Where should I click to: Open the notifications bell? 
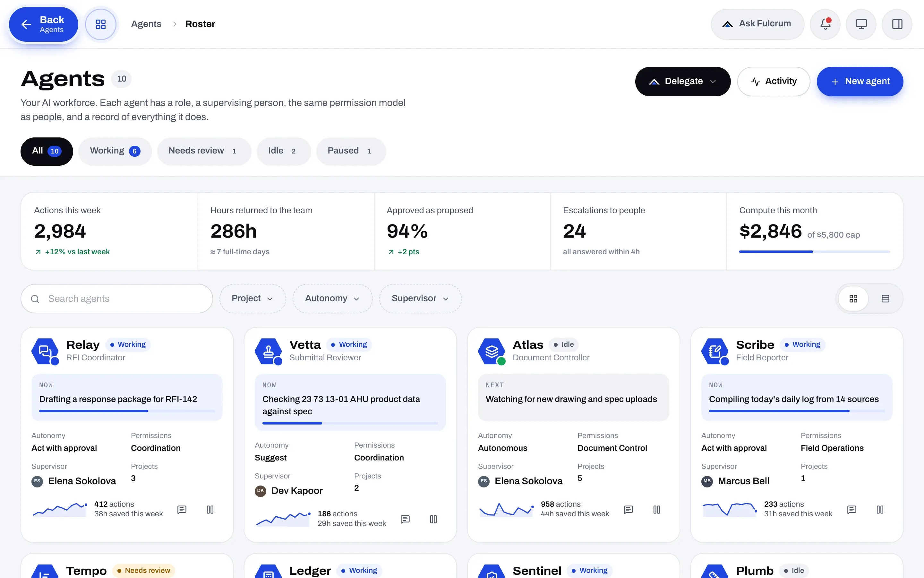pyautogui.click(x=825, y=24)
